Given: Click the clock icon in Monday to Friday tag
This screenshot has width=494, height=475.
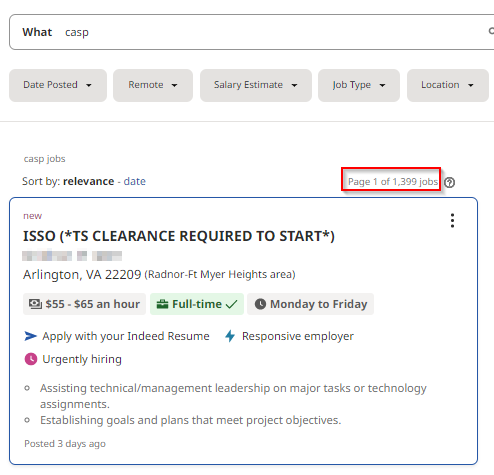Looking at the screenshot, I should tap(260, 304).
